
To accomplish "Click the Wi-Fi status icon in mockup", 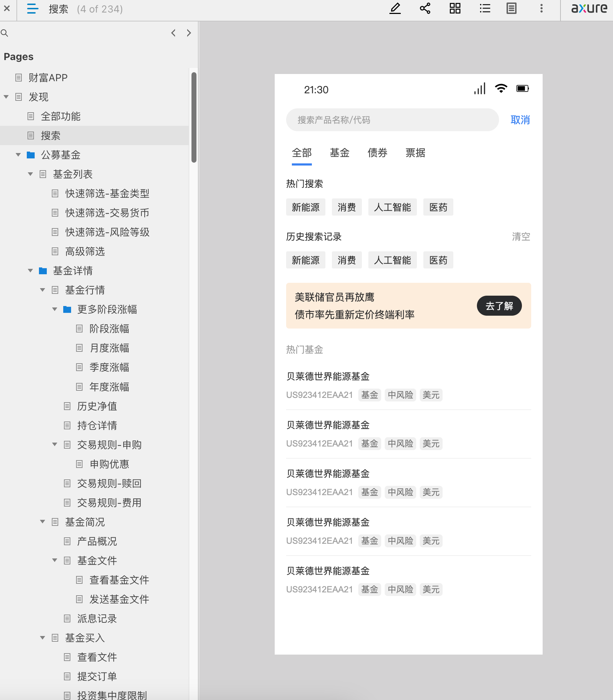I will tap(501, 88).
